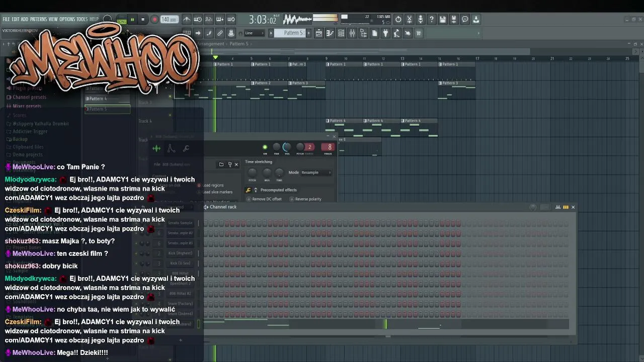
Task: Open the PATTERNS menu
Action: point(38,19)
